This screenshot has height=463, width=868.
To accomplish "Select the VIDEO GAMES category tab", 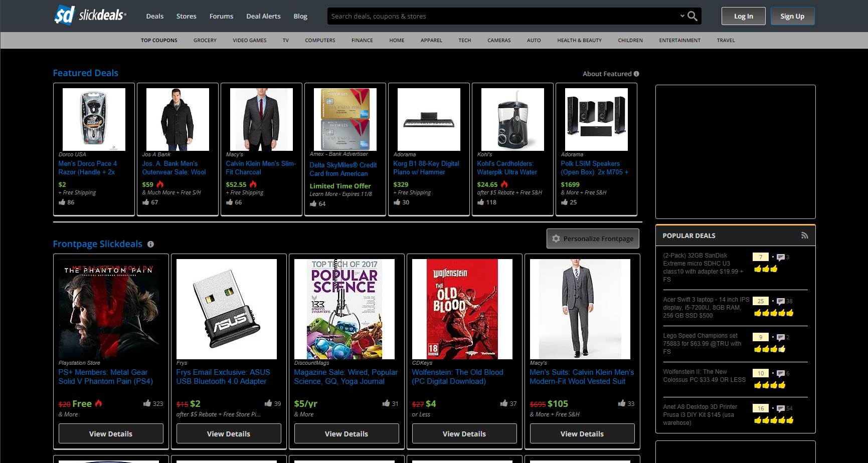I will 249,40.
